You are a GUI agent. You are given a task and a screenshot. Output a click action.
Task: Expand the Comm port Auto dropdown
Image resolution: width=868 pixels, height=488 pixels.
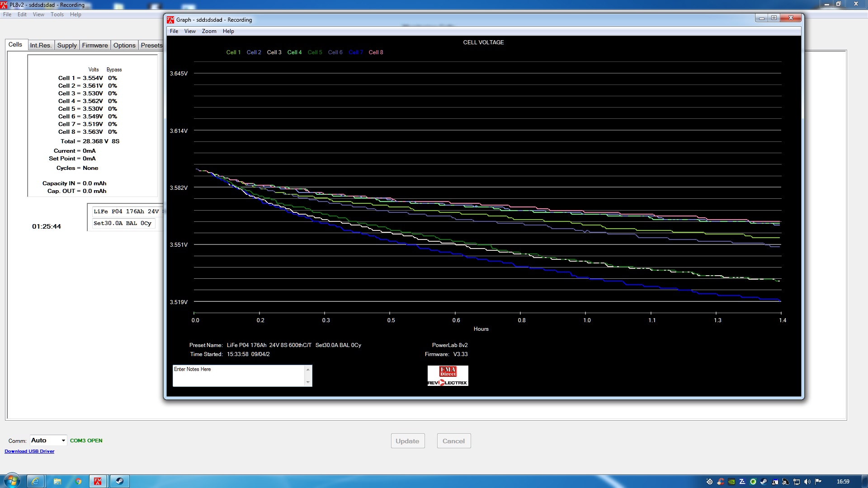pyautogui.click(x=63, y=441)
